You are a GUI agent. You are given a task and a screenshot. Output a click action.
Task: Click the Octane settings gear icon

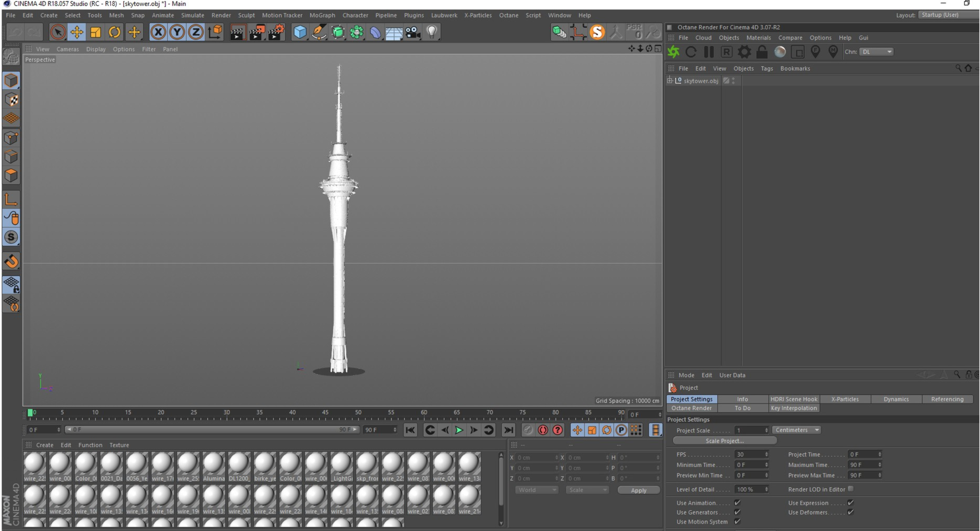744,52
